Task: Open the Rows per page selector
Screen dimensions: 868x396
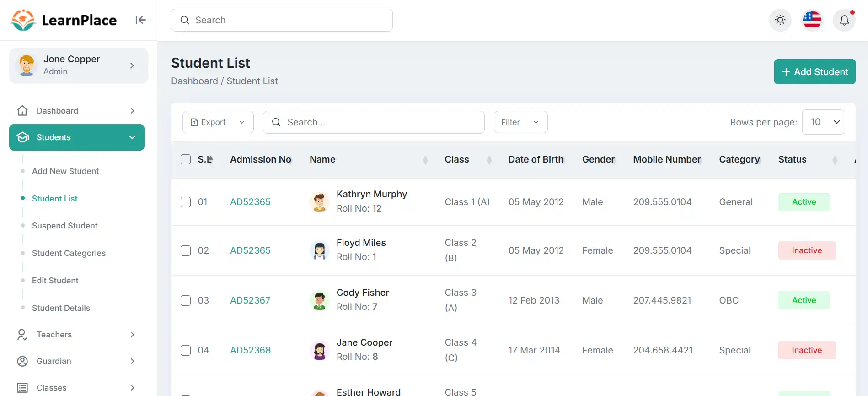Action: [x=823, y=122]
